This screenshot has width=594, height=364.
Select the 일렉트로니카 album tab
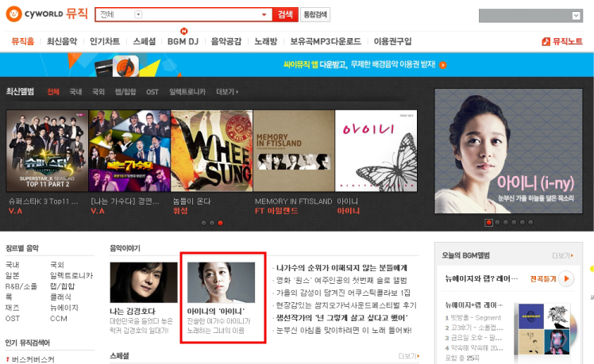coord(187,91)
